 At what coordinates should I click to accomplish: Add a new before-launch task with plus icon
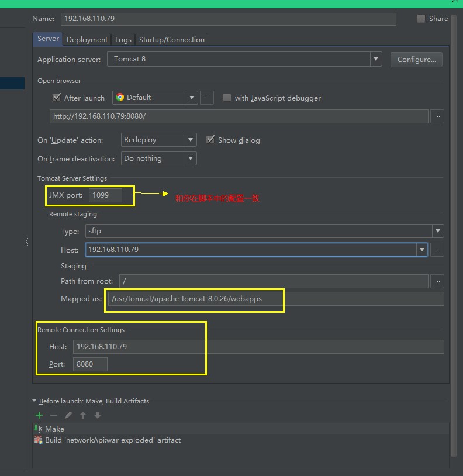(39, 415)
